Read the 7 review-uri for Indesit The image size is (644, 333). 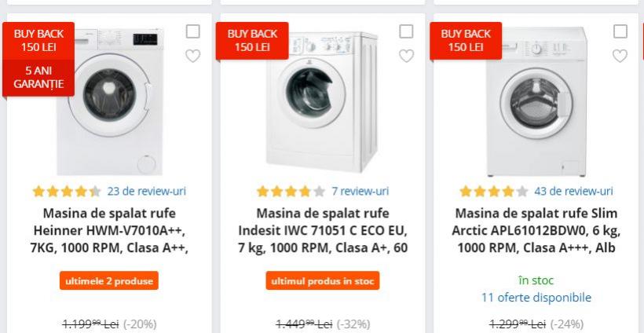(x=360, y=191)
